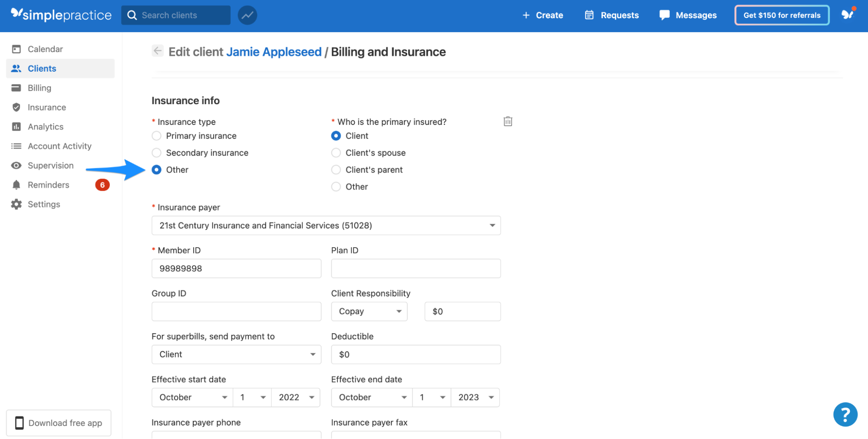
Task: View Account Activity in sidebar
Action: coord(59,146)
